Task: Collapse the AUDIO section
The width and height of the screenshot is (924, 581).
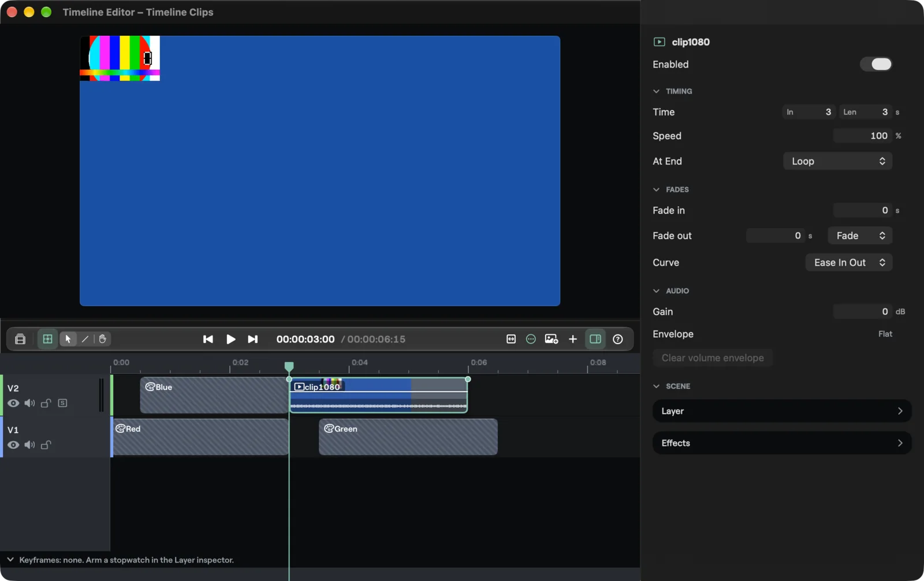Action: 656,290
